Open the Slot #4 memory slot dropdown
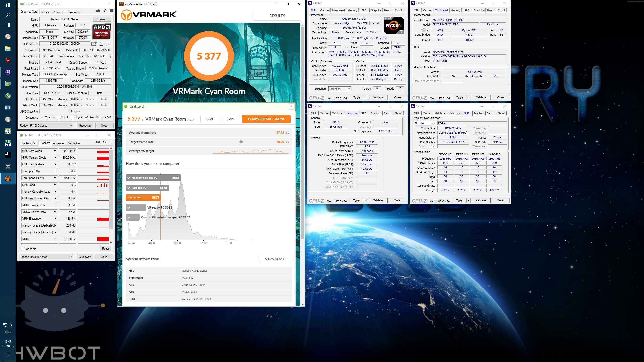 coord(424,123)
